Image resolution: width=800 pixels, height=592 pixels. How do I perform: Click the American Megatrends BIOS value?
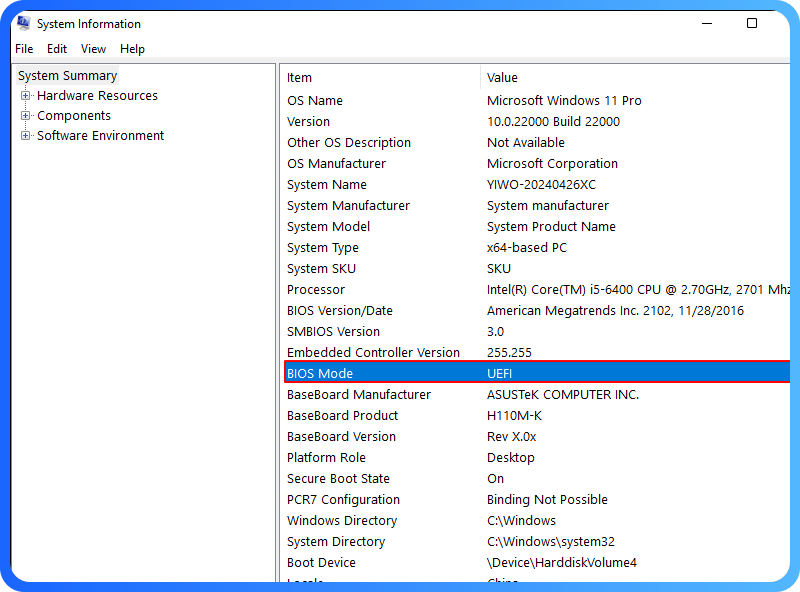(615, 310)
